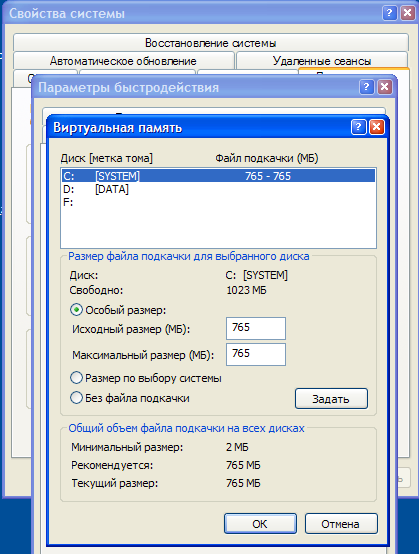The width and height of the screenshot is (419, 554).
Task: Close the Свойства системы window
Action: (x=407, y=13)
